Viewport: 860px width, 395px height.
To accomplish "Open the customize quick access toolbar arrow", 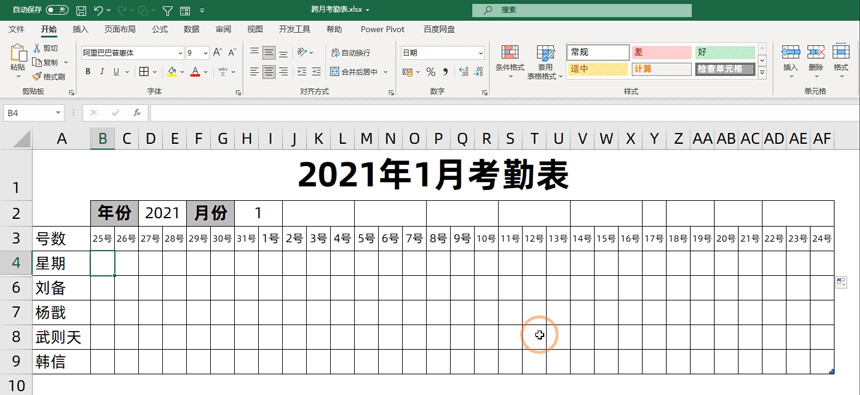I will (x=202, y=10).
